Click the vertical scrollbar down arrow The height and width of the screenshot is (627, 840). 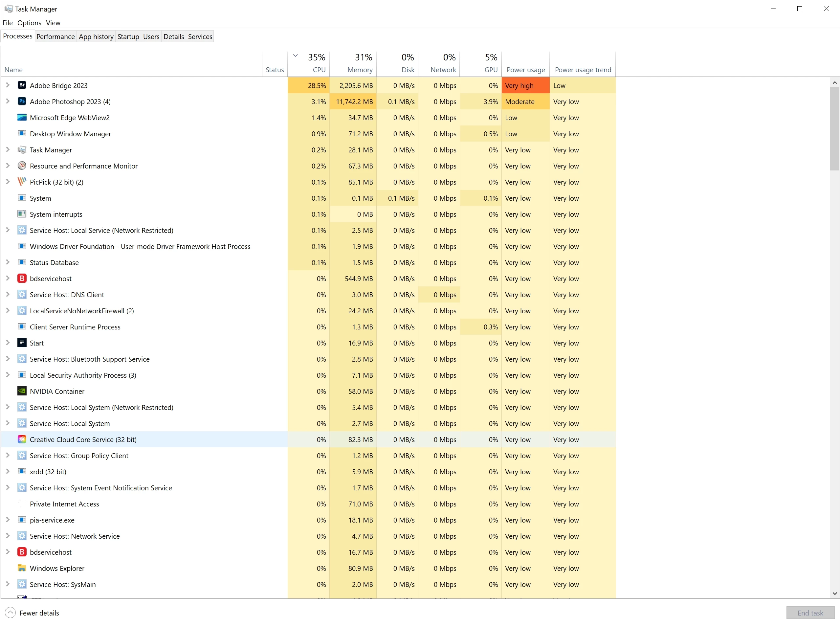tap(834, 593)
